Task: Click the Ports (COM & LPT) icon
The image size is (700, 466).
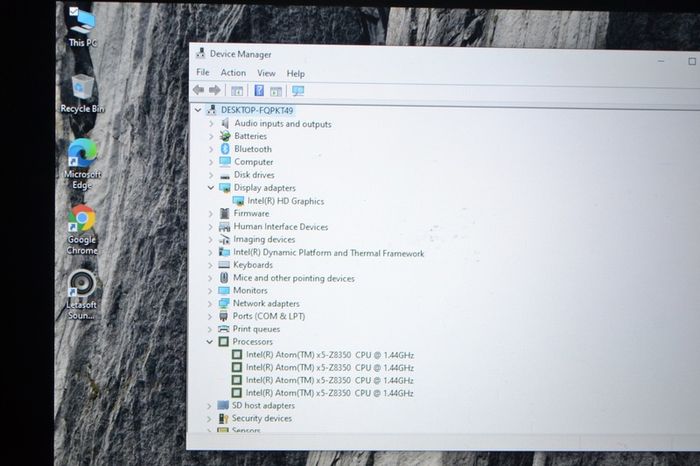Action: tap(224, 316)
